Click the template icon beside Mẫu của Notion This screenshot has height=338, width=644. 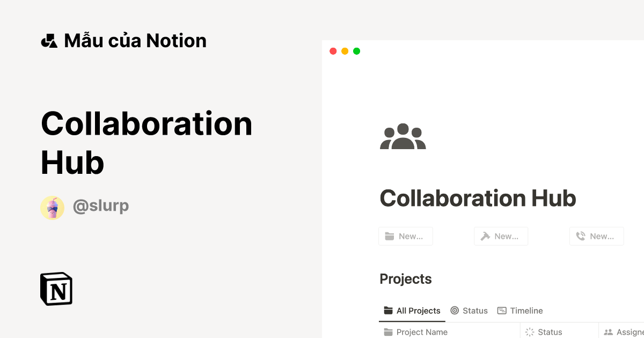(49, 40)
